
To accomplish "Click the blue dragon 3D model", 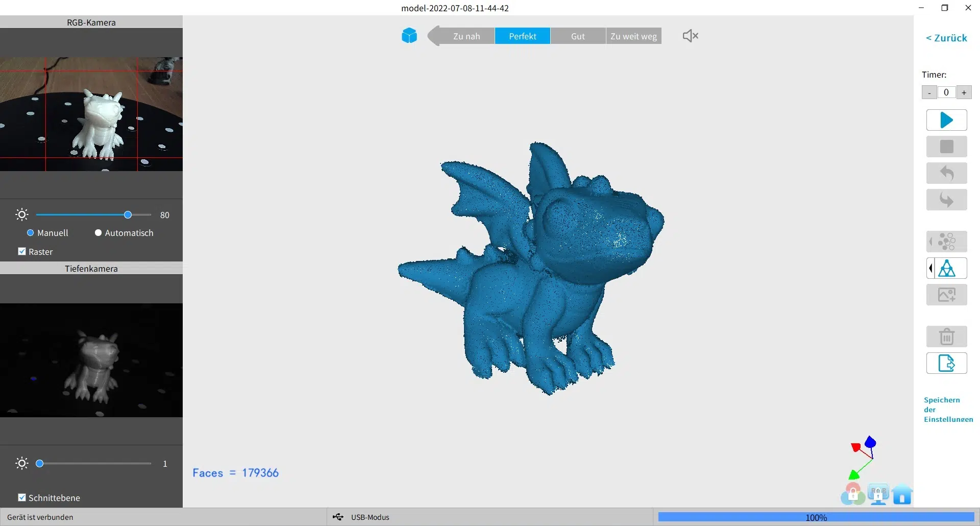I will (531, 268).
